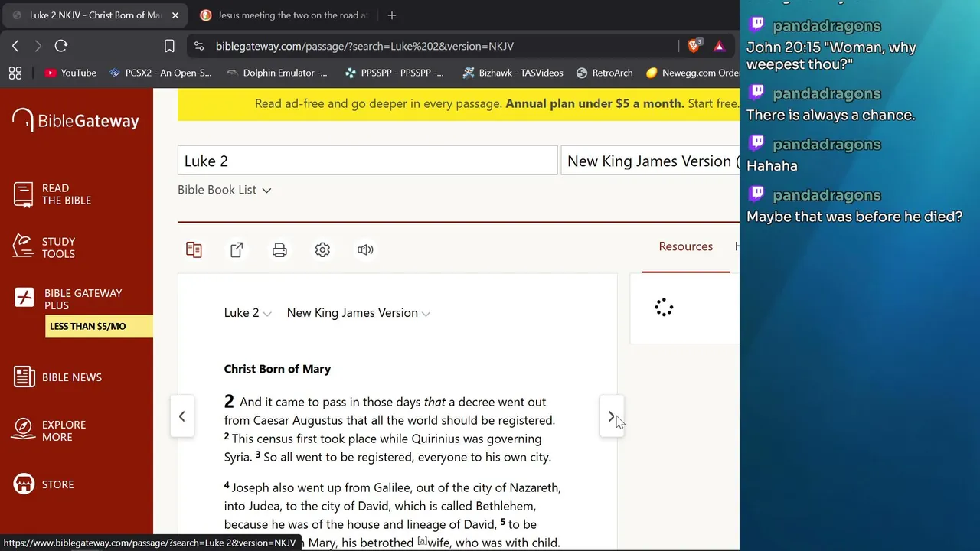Open passage New King James Version dropdown

click(358, 312)
